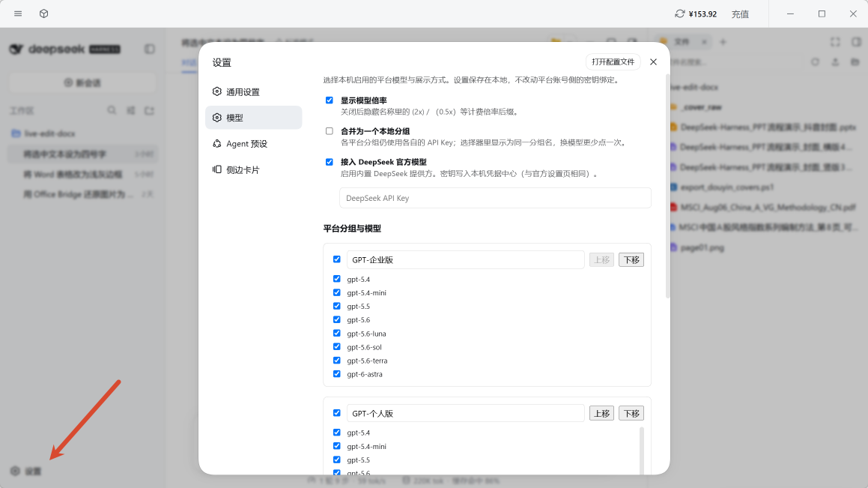Viewport: 868px width, 488px height.
Task: Close the settings dialog with its X
Action: pyautogui.click(x=653, y=62)
